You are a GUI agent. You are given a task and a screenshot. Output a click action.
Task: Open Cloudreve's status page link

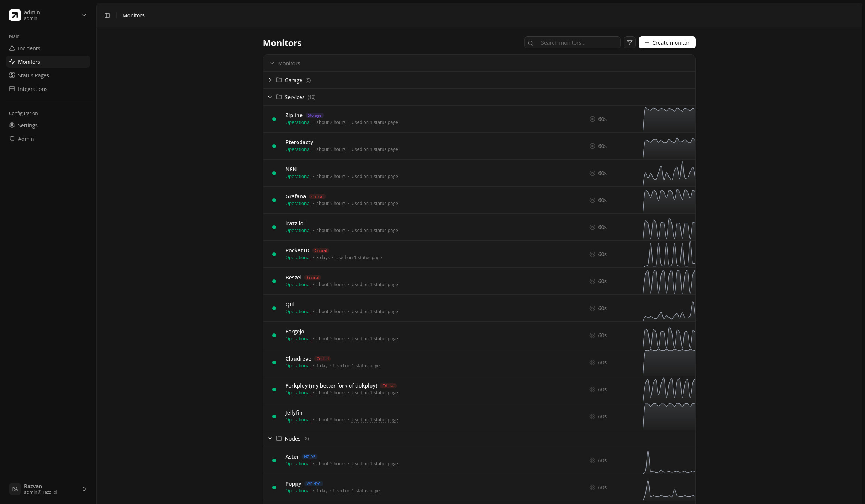pyautogui.click(x=356, y=366)
